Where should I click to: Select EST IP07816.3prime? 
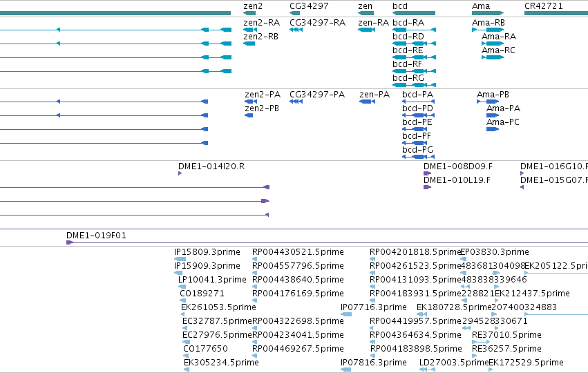(x=345, y=370)
